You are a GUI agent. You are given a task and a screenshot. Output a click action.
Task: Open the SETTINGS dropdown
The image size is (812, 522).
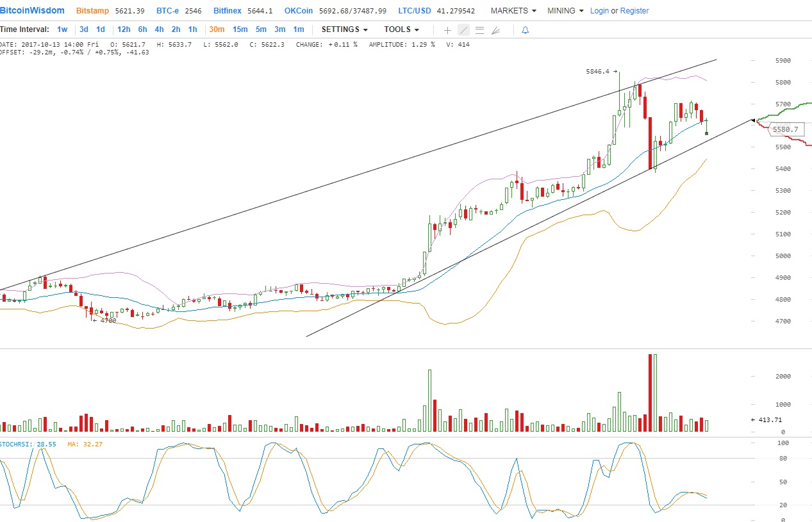345,29
